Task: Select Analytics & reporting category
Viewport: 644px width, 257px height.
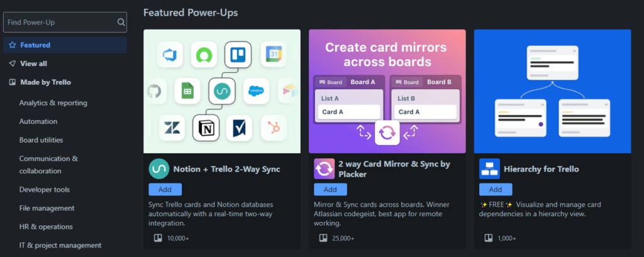Action: point(53,102)
